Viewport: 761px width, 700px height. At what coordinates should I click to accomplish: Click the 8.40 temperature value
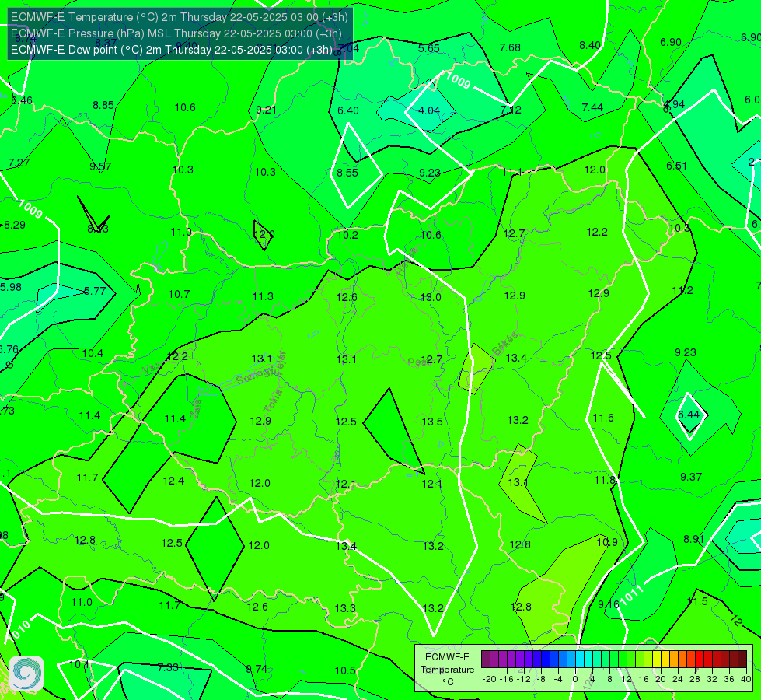pyautogui.click(x=590, y=46)
